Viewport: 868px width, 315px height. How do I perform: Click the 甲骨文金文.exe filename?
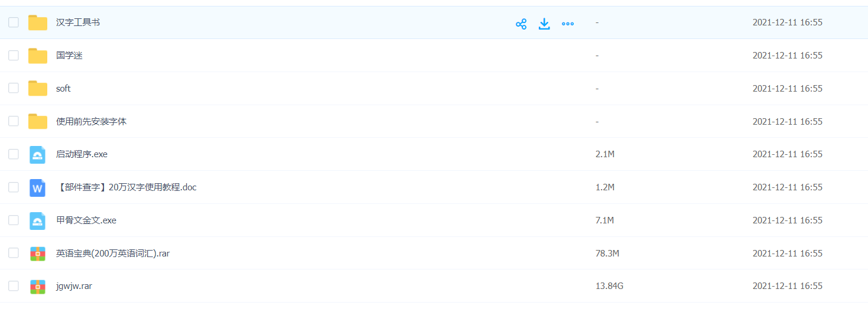click(86, 220)
